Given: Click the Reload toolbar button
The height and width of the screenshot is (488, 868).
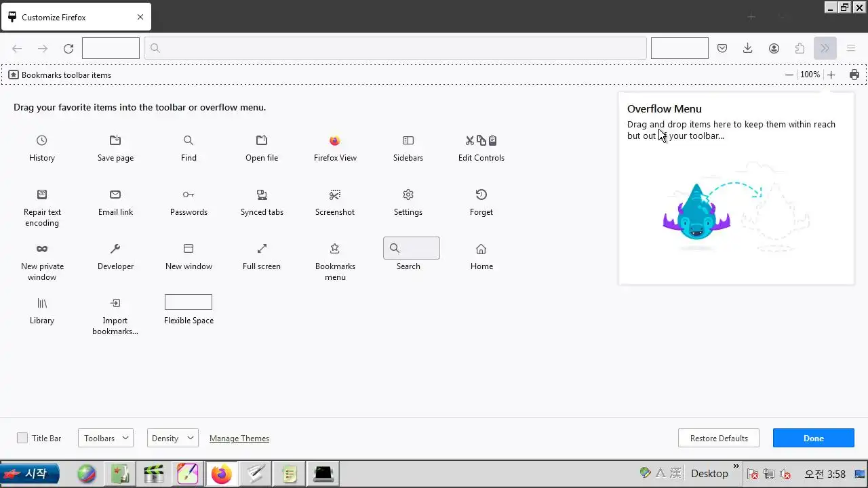Looking at the screenshot, I should tap(68, 48).
